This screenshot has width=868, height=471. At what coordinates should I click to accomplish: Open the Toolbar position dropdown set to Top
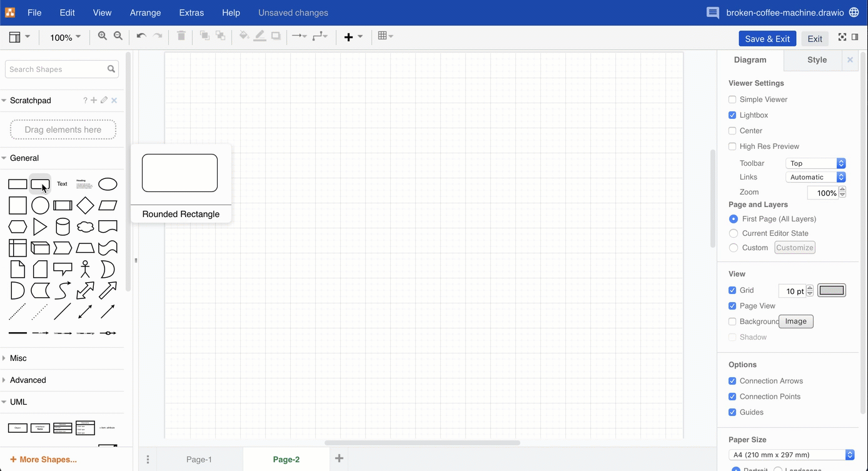tap(815, 163)
